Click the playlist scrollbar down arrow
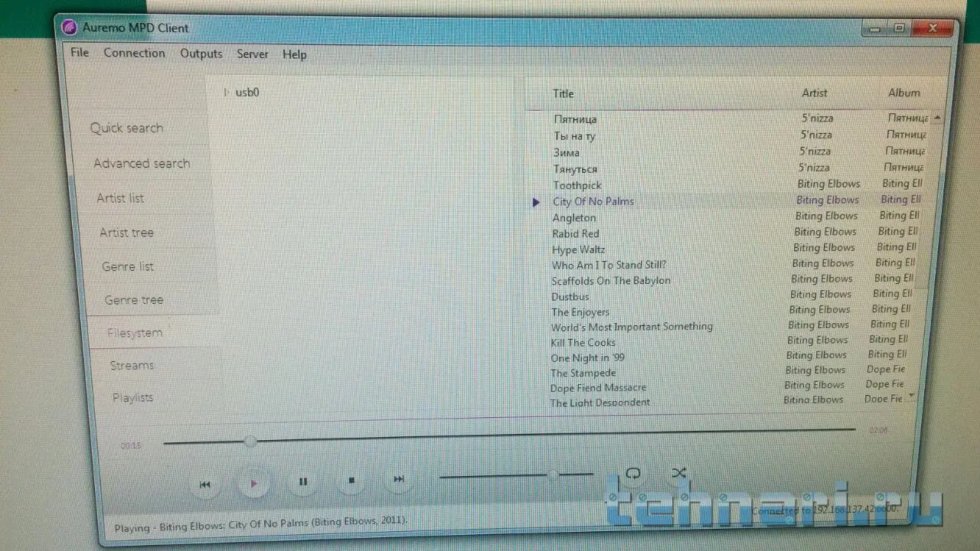980x551 pixels. 911,396
